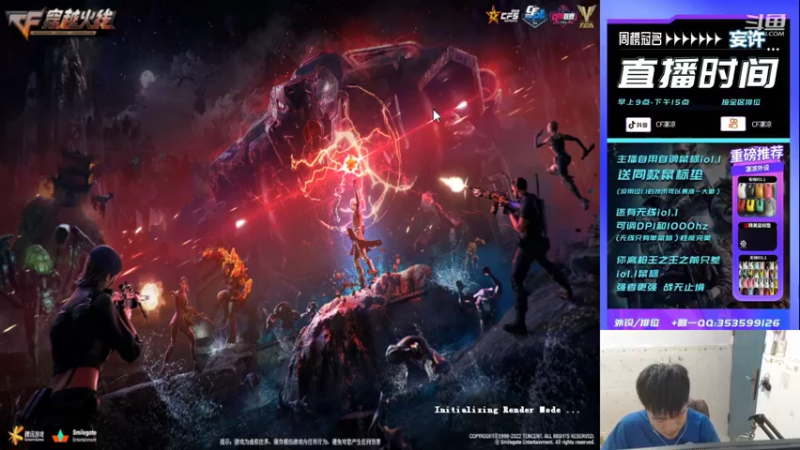Click the '可调DPI和1000hz' promo line
Screen dimensions: 800x450
[x=662, y=226]
